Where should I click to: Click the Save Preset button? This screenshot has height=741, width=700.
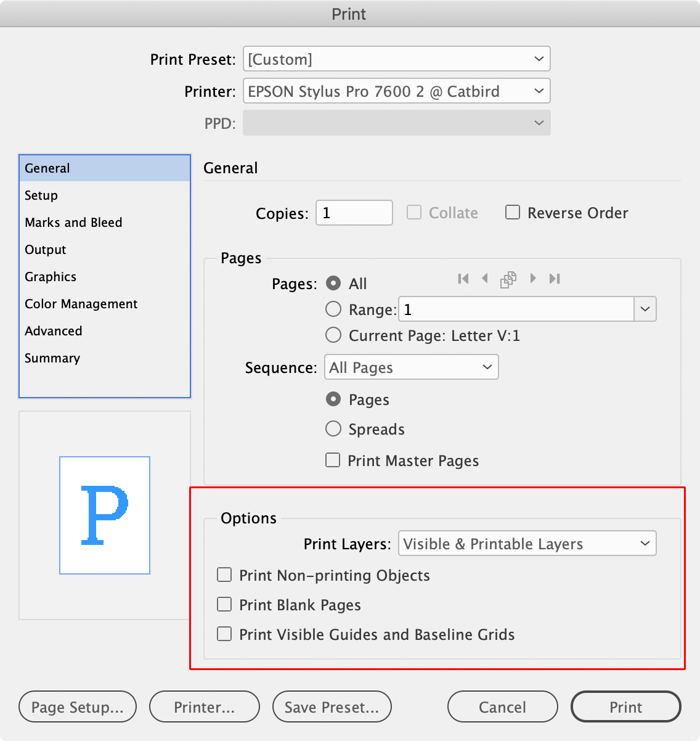tap(332, 706)
